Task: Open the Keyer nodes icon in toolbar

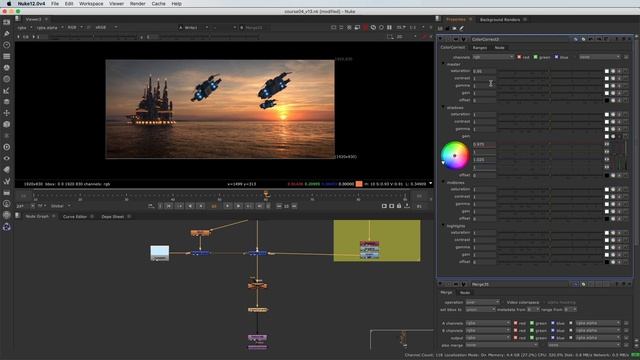Action: pyautogui.click(x=7, y=91)
